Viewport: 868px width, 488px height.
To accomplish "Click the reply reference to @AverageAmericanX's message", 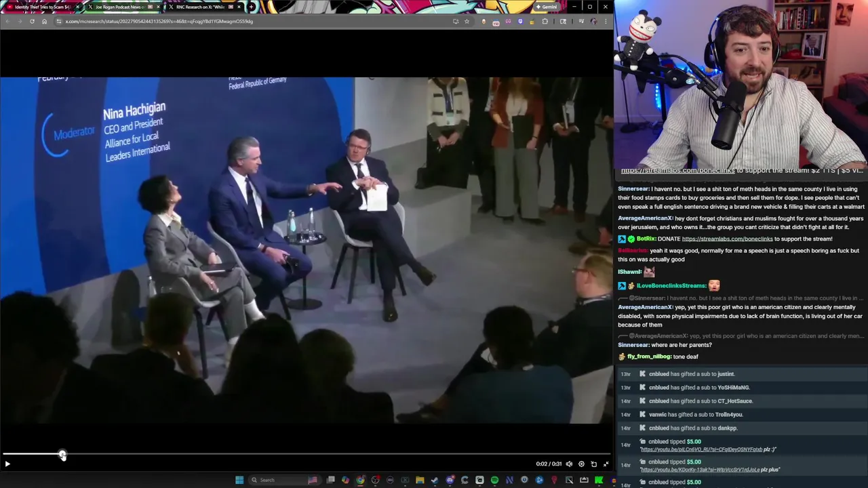I will pyautogui.click(x=741, y=336).
